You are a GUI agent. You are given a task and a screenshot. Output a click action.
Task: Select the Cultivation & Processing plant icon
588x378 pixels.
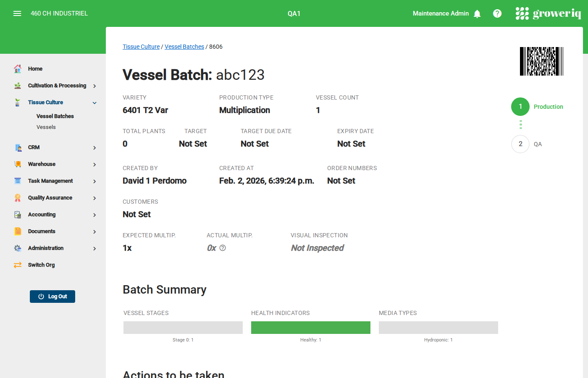click(x=17, y=85)
